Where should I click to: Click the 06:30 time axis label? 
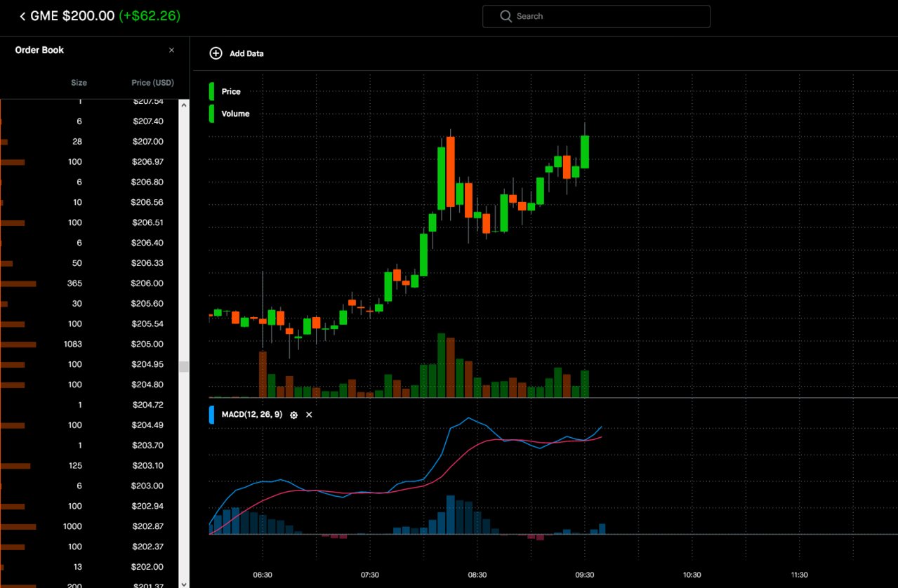[263, 575]
